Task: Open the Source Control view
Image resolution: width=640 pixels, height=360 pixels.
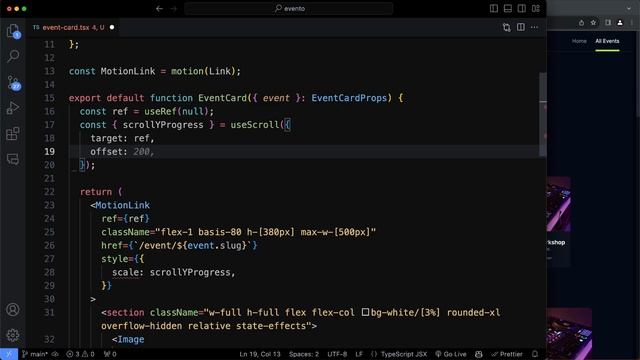Action: [x=13, y=83]
